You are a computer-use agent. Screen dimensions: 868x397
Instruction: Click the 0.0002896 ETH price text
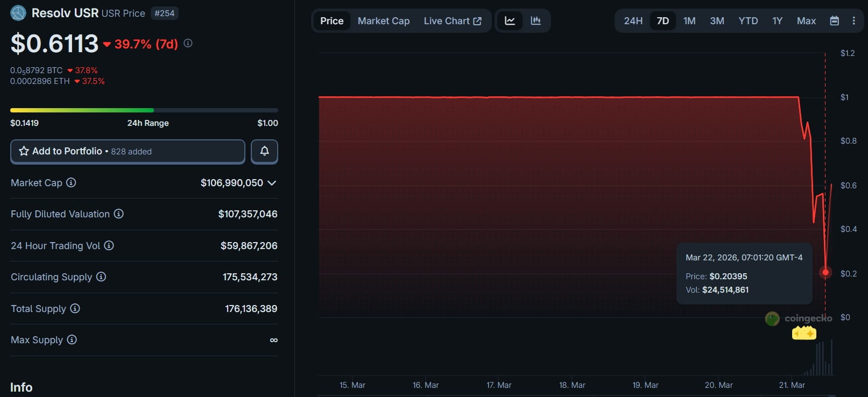[40, 81]
